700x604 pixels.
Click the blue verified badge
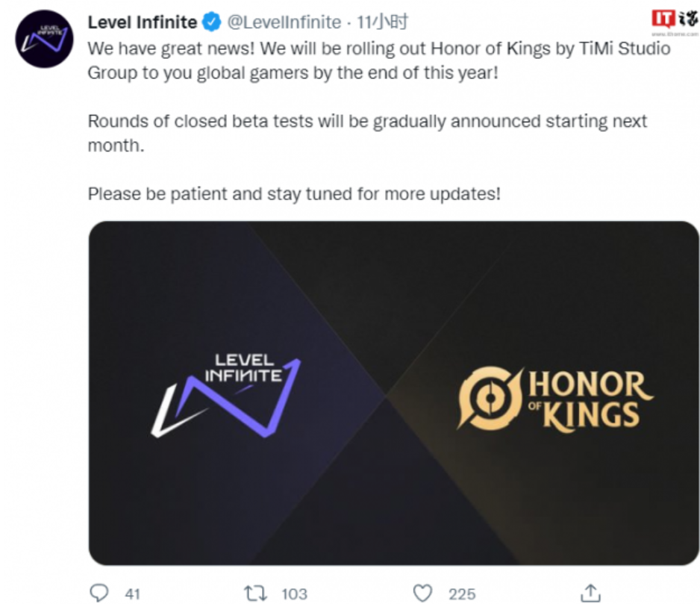click(x=212, y=22)
